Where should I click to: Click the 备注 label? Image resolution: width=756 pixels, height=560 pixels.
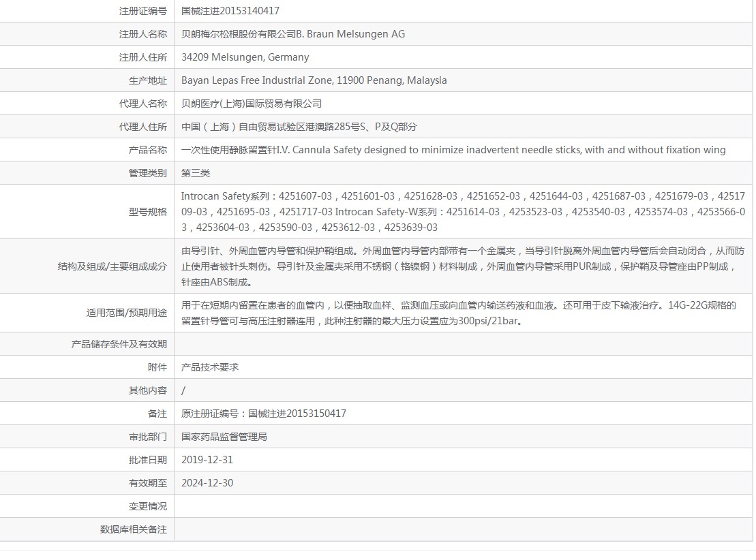[157, 413]
